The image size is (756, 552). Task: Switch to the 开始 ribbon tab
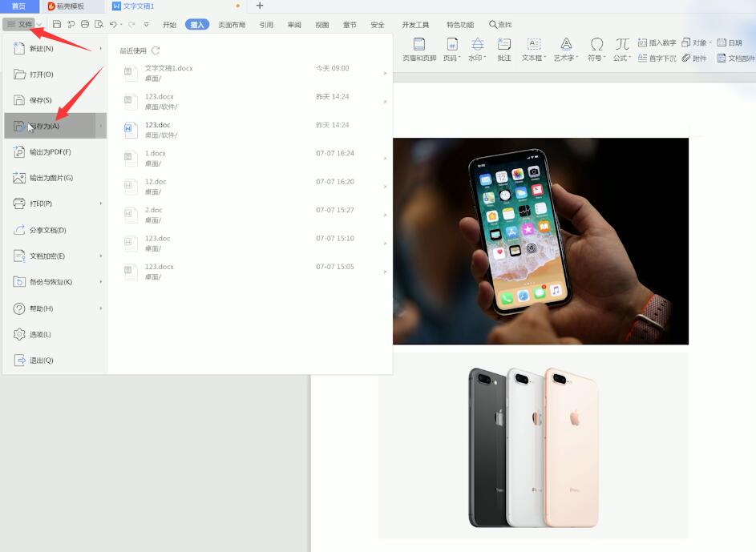[169, 25]
